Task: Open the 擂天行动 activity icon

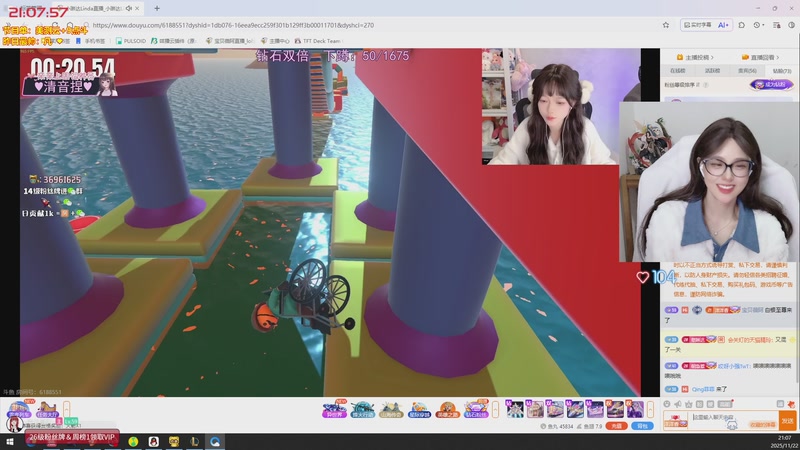Action: 363,410
